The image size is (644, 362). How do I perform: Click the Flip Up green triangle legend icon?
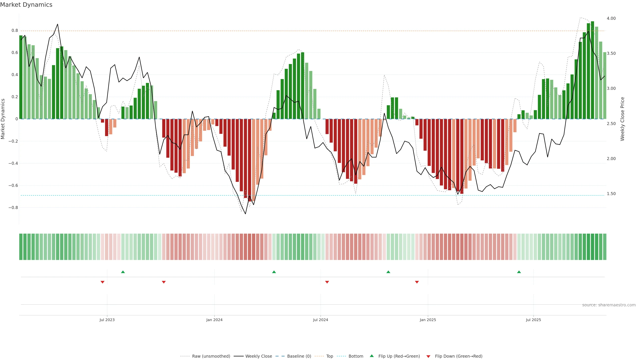point(371,356)
